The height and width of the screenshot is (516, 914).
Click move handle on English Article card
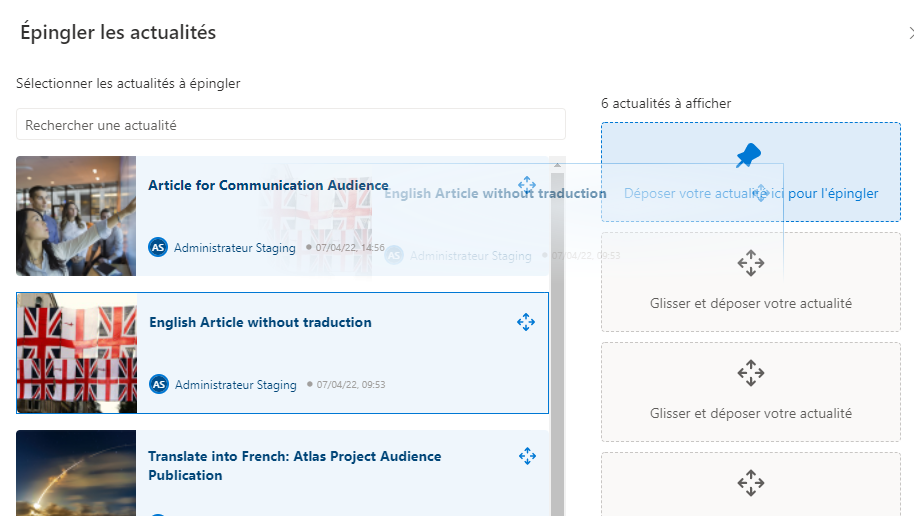pyautogui.click(x=526, y=322)
